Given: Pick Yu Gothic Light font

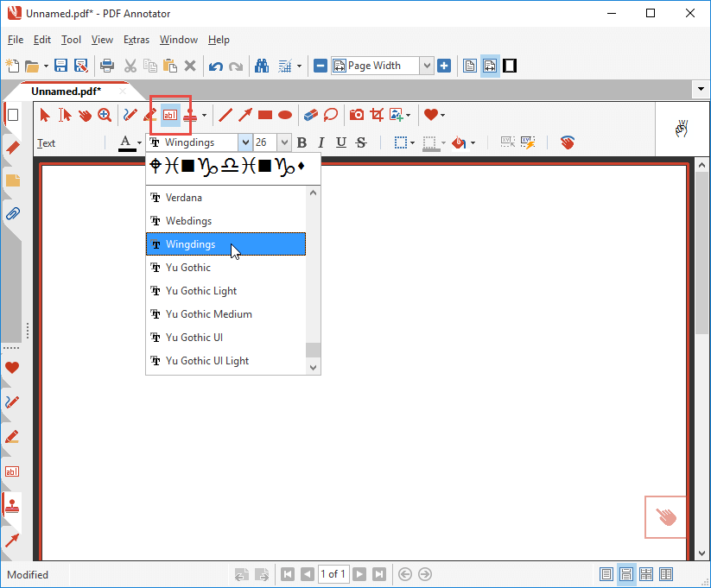Looking at the screenshot, I should click(x=225, y=291).
